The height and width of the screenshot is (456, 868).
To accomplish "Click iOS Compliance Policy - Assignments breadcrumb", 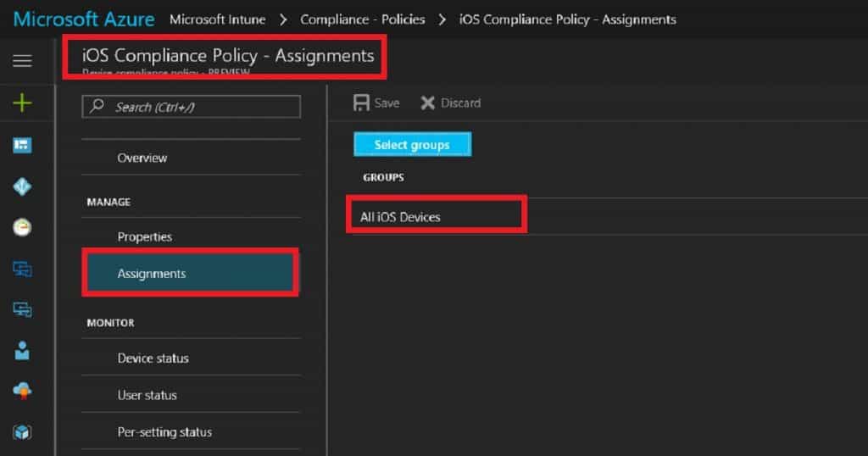I will point(567,19).
